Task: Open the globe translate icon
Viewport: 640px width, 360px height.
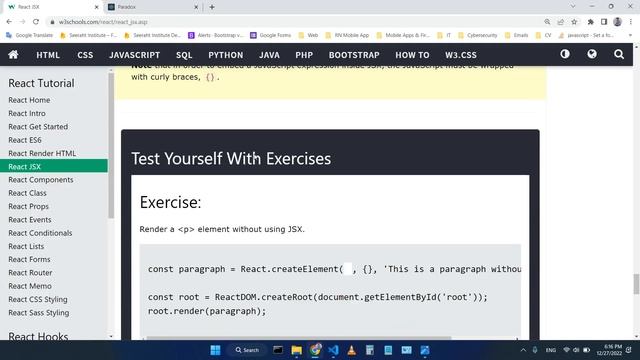Action: 592,54
